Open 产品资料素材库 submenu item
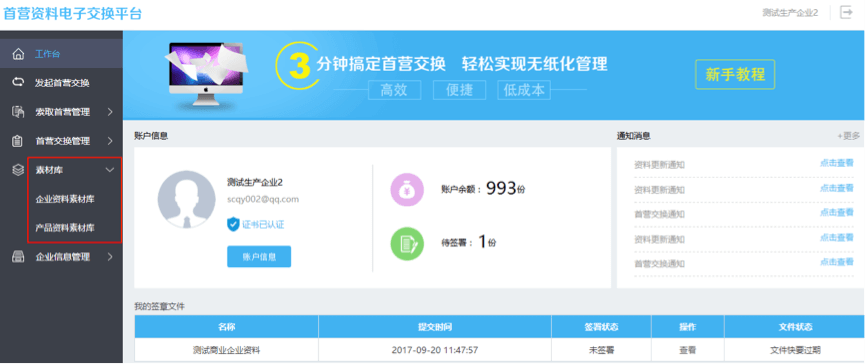Viewport: 865px width, 364px height. tap(65, 227)
